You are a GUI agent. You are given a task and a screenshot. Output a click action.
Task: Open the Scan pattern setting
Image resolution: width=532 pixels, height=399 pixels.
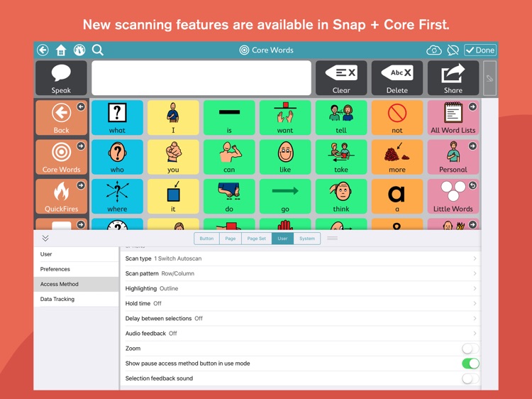300,273
